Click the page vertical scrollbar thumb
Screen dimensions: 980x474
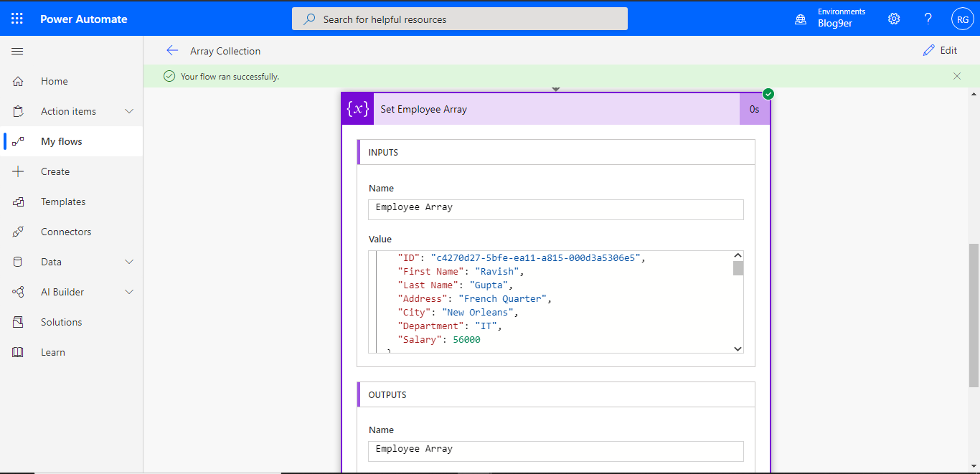point(974,316)
